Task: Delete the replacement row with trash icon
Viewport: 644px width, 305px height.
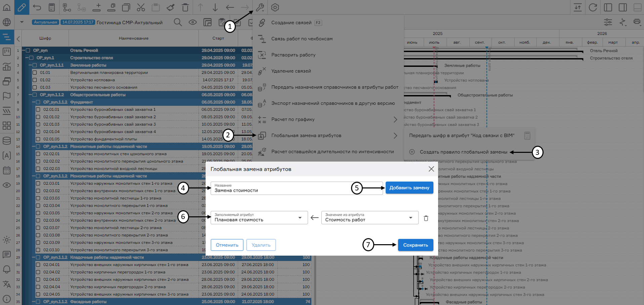Action: coord(426,218)
